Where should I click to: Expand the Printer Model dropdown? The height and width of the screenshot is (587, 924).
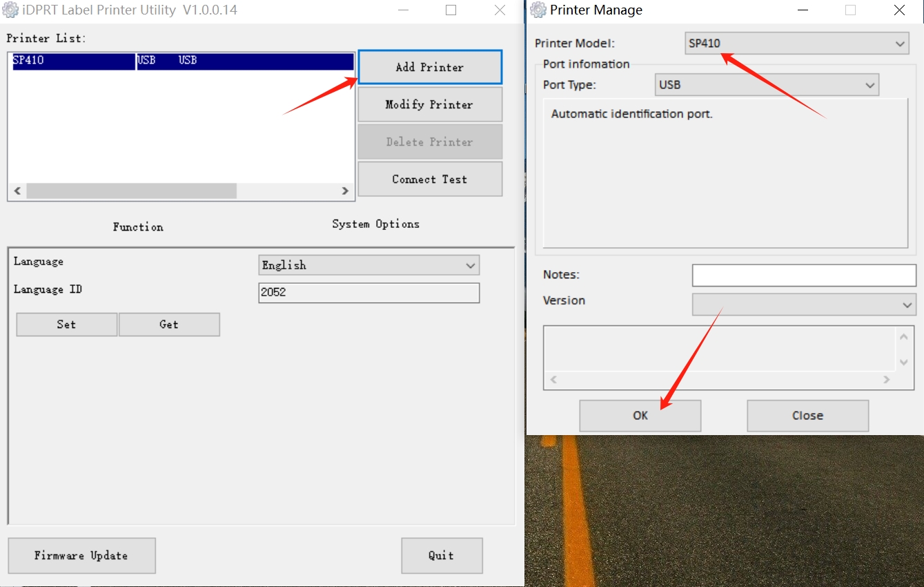tap(796, 44)
